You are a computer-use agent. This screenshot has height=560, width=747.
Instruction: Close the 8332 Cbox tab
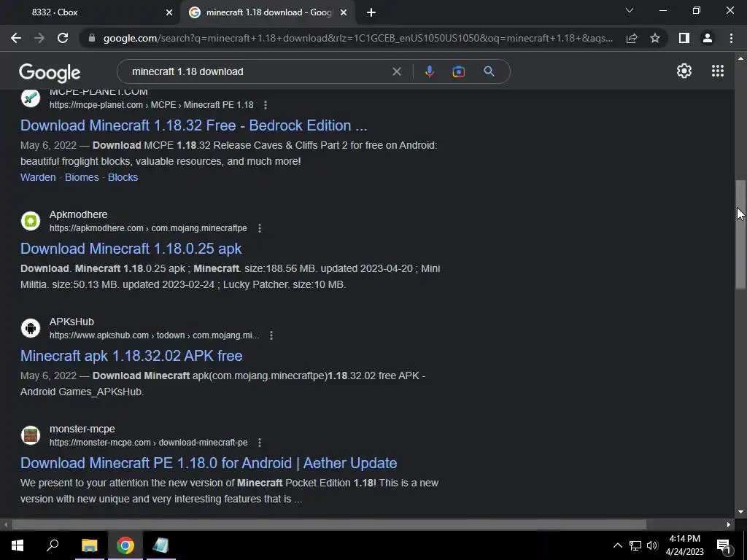(169, 13)
